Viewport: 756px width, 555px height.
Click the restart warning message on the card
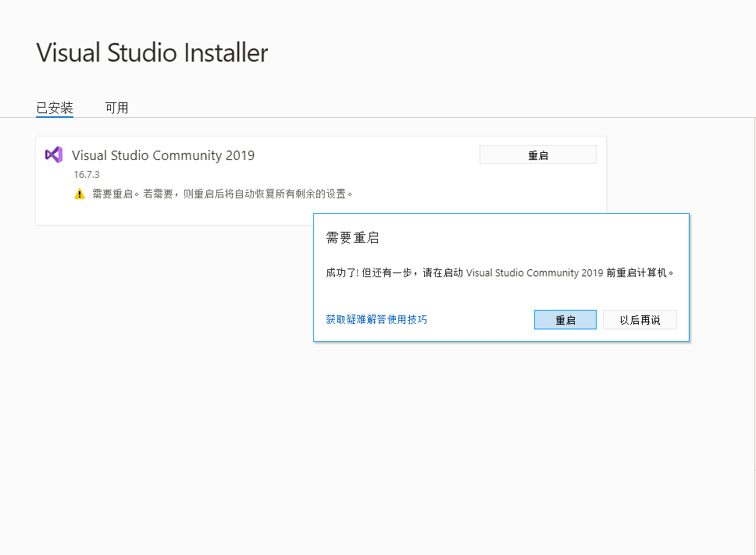tap(223, 194)
